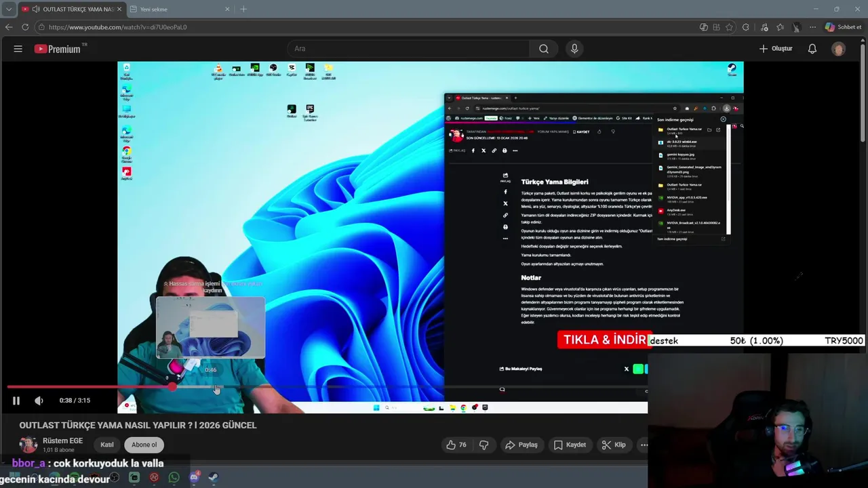Open more video actions three dots

643,445
